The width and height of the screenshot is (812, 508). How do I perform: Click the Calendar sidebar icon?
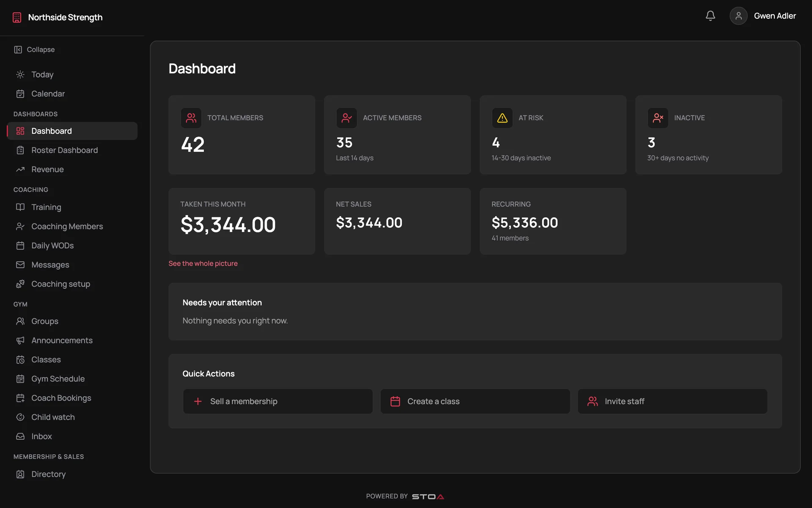click(20, 94)
